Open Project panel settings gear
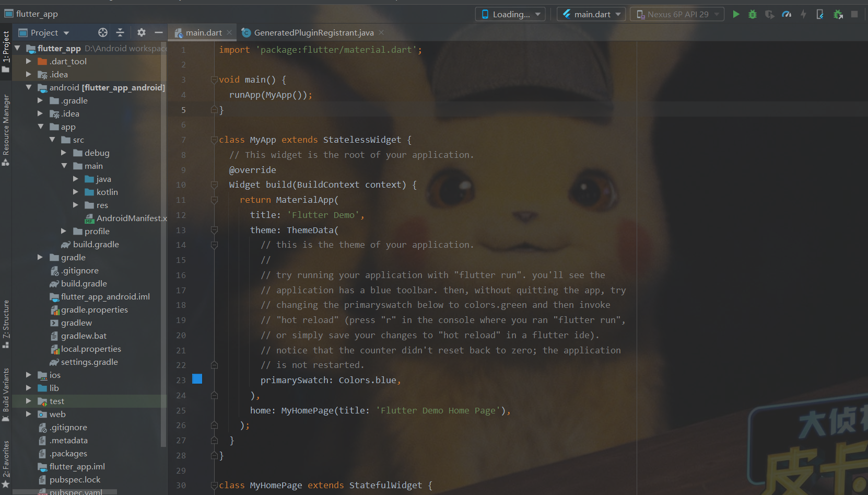 click(142, 32)
